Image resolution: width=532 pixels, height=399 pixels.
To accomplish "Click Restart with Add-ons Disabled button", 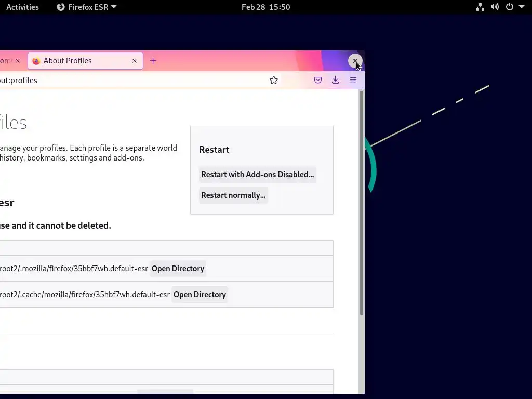I will tap(258, 175).
